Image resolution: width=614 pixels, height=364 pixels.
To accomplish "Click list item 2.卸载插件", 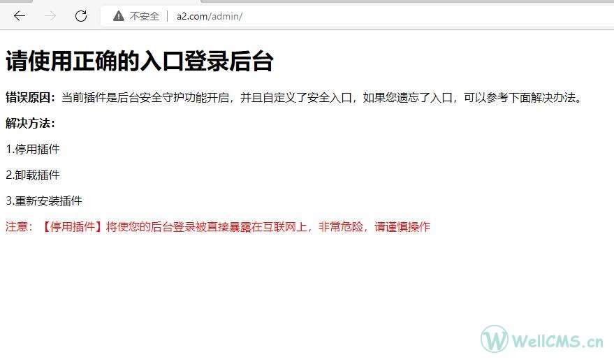I will 33,175.
